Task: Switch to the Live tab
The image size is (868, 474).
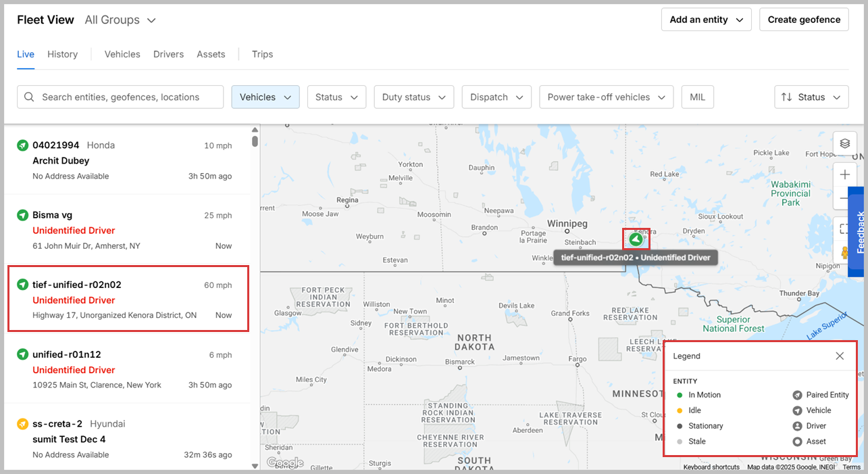Action: [26, 54]
